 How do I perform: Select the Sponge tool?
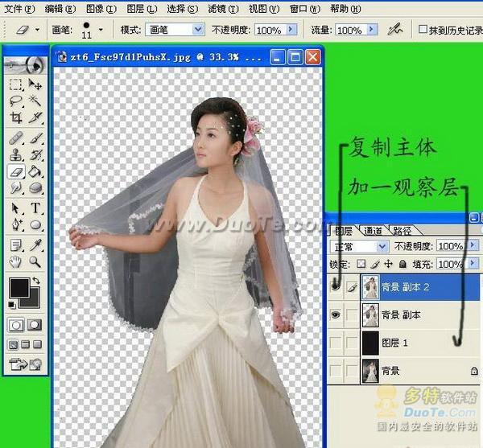[35, 187]
